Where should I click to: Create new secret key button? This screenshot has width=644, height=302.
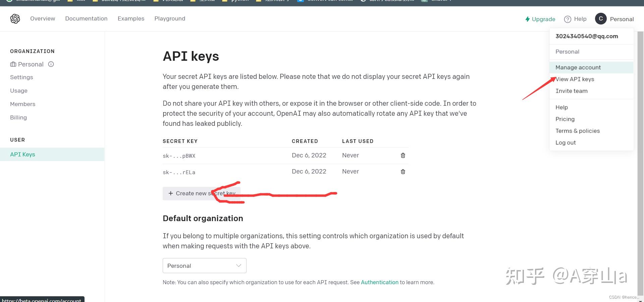pos(201,194)
